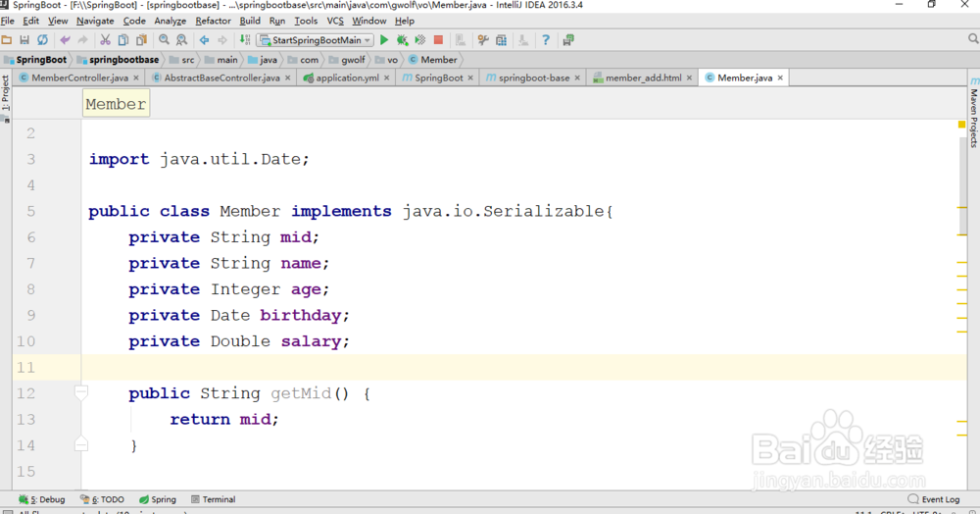The width and height of the screenshot is (980, 514).
Task: Click the Copy icon in toolbar
Action: pos(123,40)
